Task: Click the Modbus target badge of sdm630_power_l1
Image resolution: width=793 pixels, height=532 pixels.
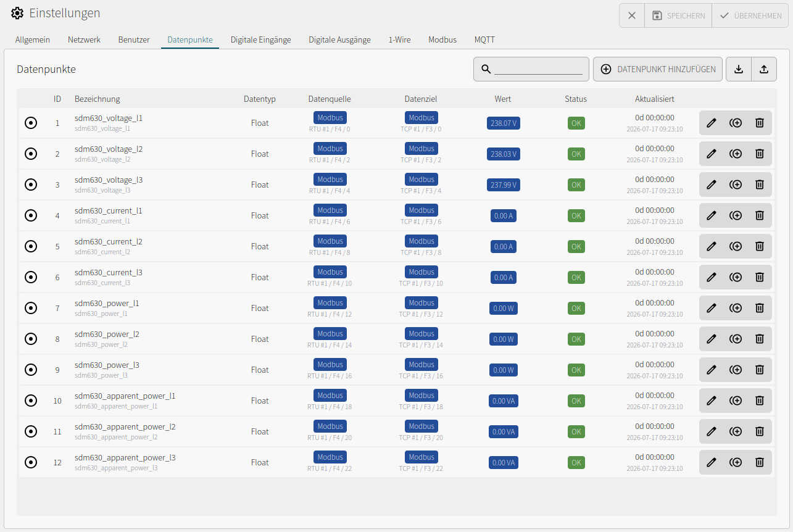Action: tap(421, 302)
